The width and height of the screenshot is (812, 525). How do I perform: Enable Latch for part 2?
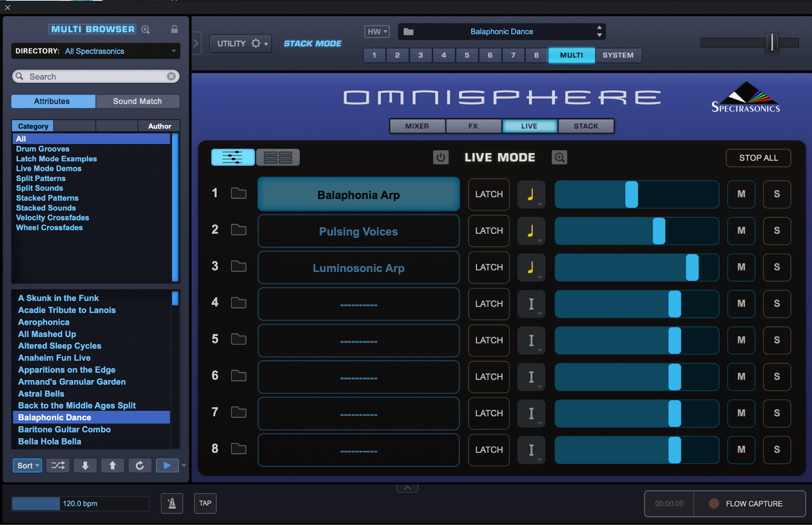click(489, 231)
